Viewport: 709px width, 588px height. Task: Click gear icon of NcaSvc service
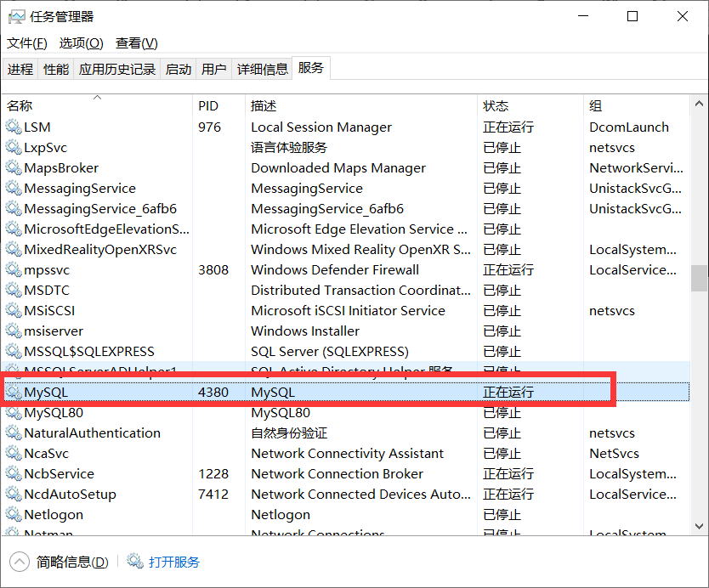pos(14,453)
